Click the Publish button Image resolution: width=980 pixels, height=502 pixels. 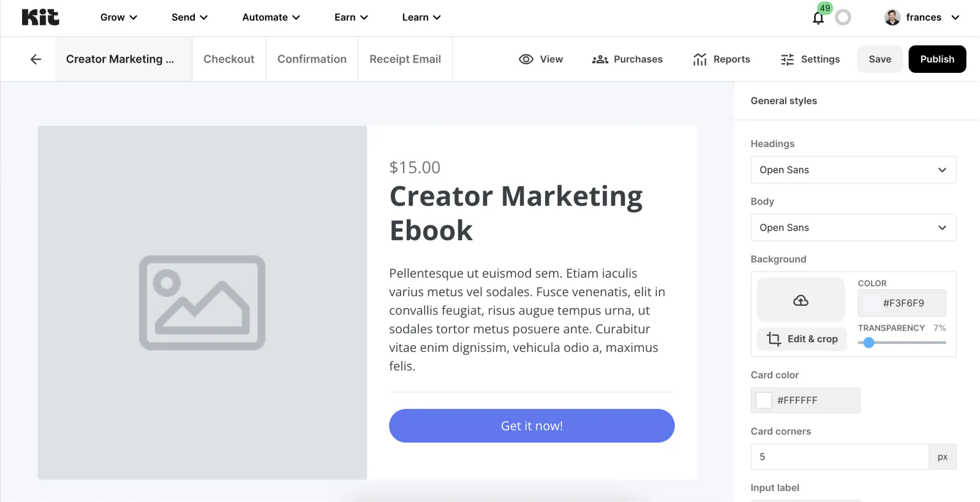tap(937, 59)
